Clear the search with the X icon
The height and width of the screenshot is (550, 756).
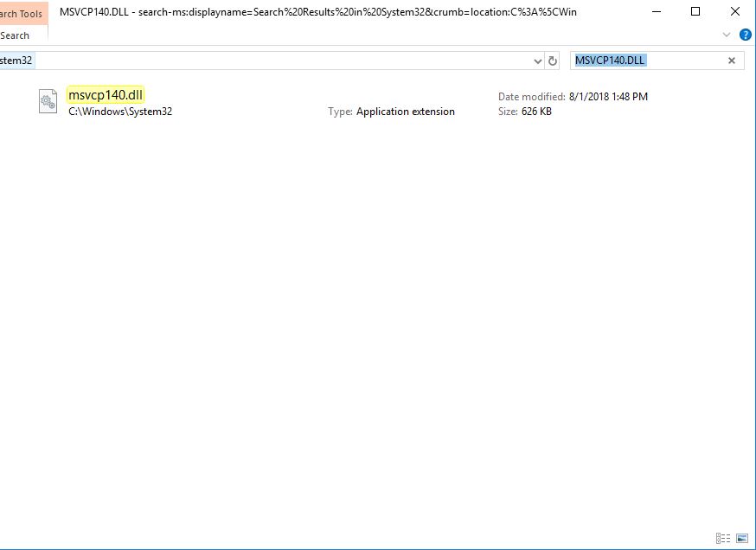tap(731, 60)
